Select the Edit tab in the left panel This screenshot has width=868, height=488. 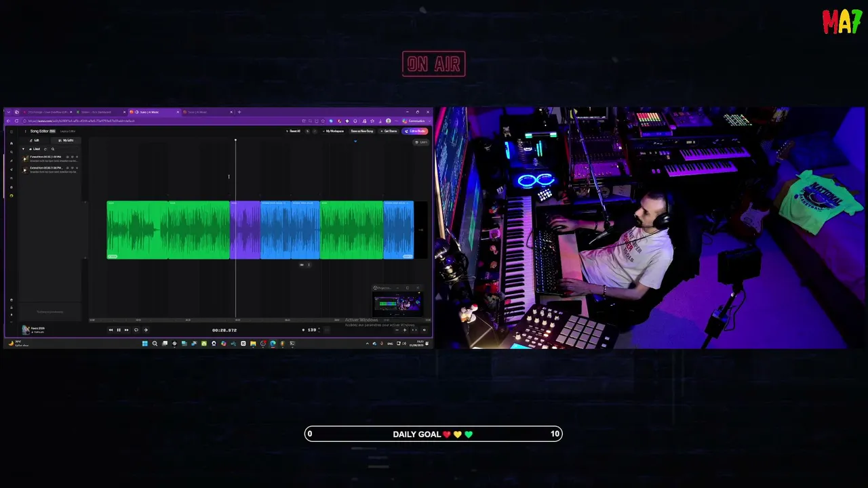coord(35,140)
